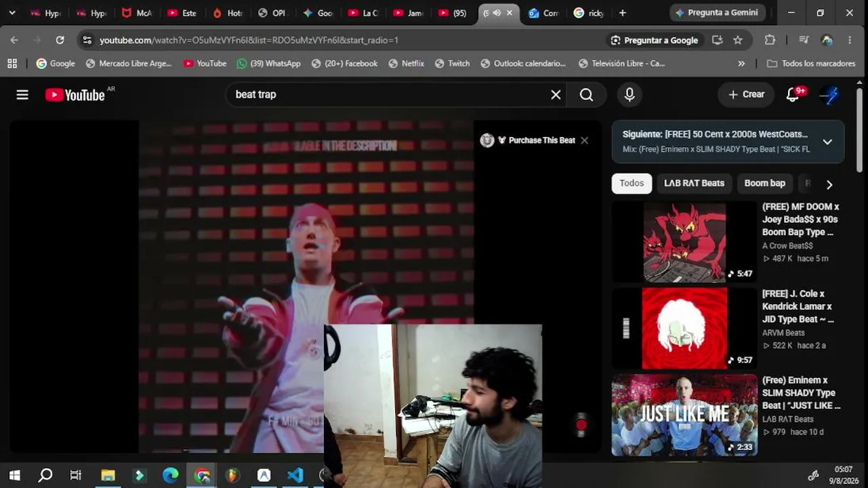Open the YouTube guide hamburger menu
This screenshot has width=868, height=488.
click(x=22, y=95)
